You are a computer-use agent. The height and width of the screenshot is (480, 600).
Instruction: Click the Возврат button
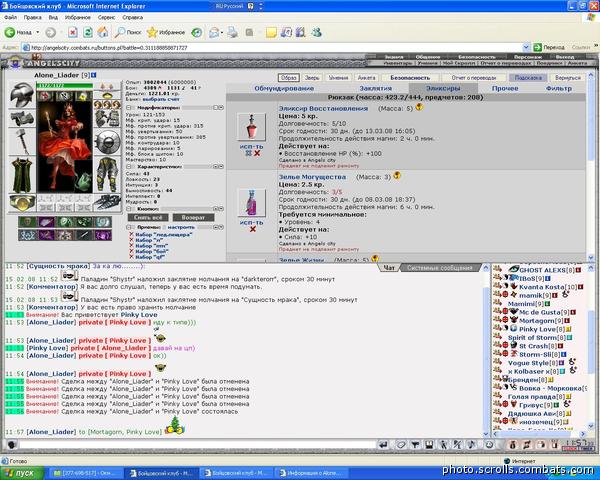point(193,217)
